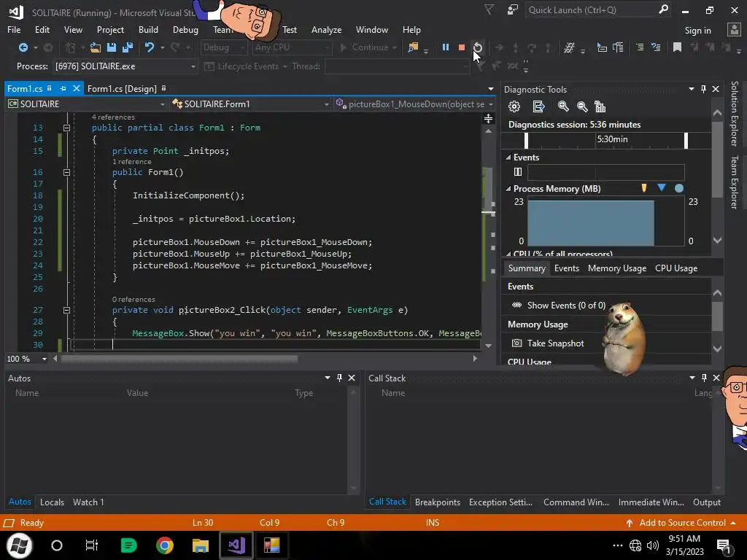This screenshot has height=560, width=747.
Task: Pause debugging with Break All button
Action: 446,47
